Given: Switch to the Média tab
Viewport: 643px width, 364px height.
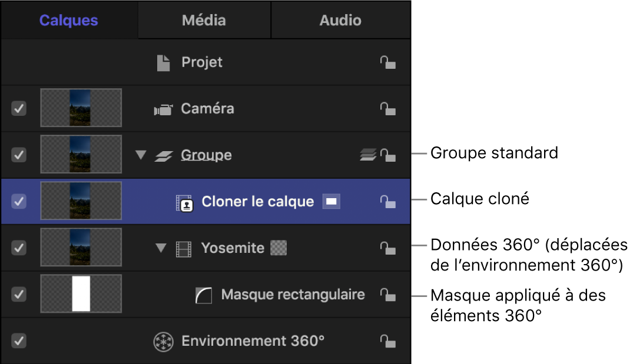Looking at the screenshot, I should coord(203,19).
